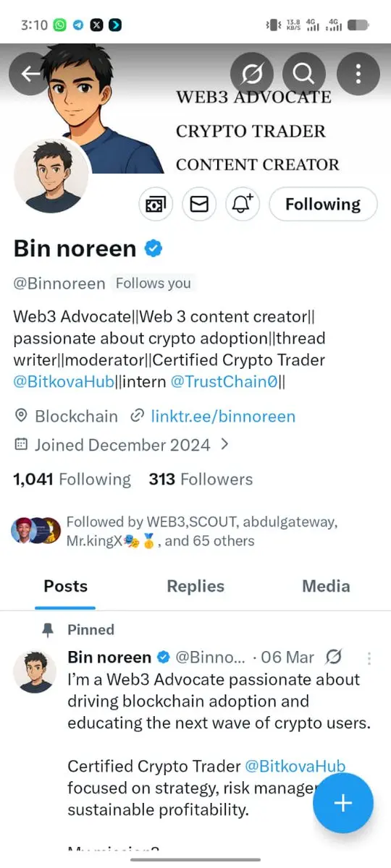Open linktr.ee/binnoreen link

point(223,416)
